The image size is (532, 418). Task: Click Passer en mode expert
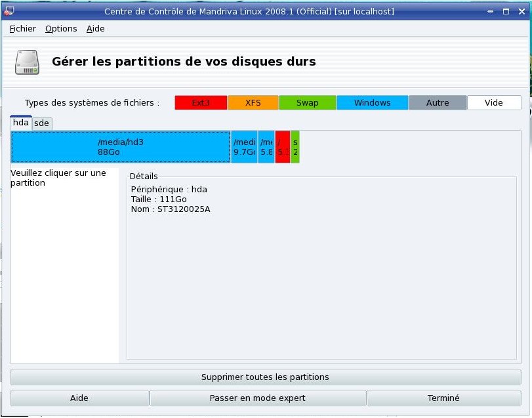pos(258,398)
